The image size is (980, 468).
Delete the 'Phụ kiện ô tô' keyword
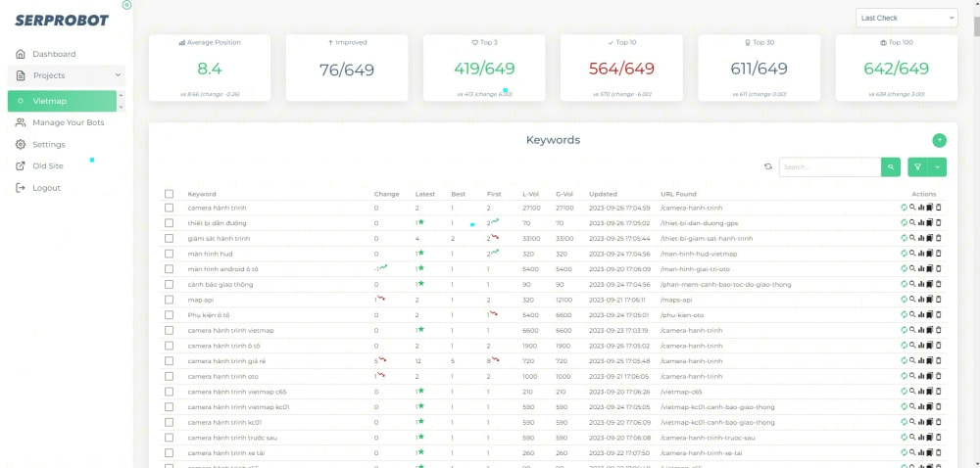tap(938, 314)
